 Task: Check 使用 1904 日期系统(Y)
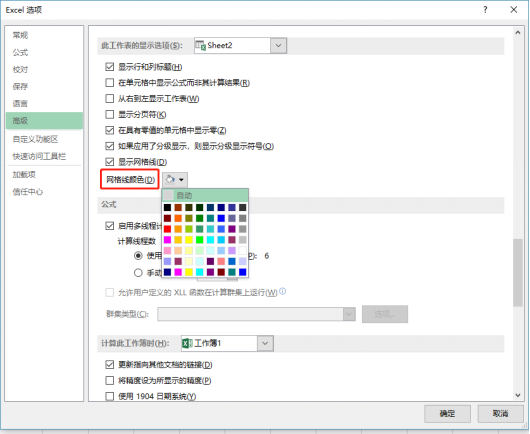(110, 396)
